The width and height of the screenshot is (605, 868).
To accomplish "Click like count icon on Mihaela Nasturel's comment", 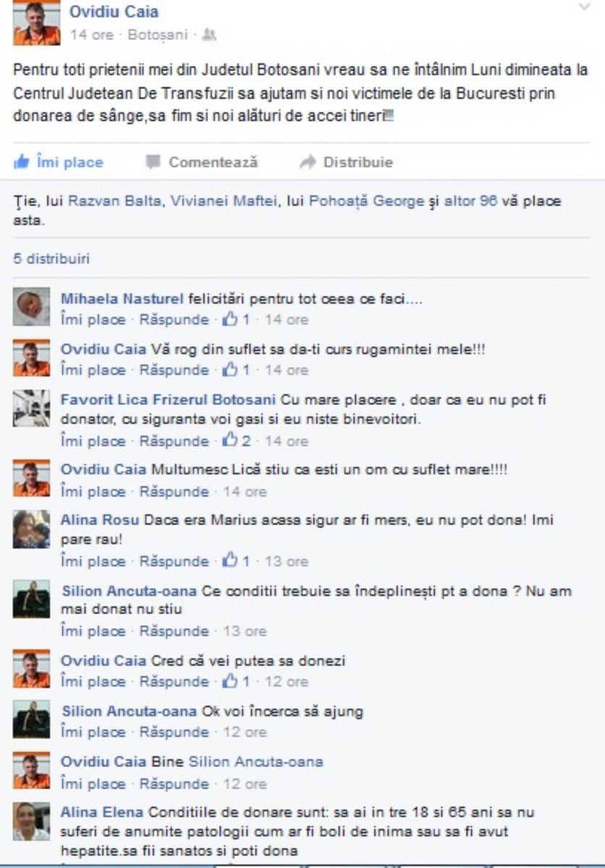I will pyautogui.click(x=230, y=319).
